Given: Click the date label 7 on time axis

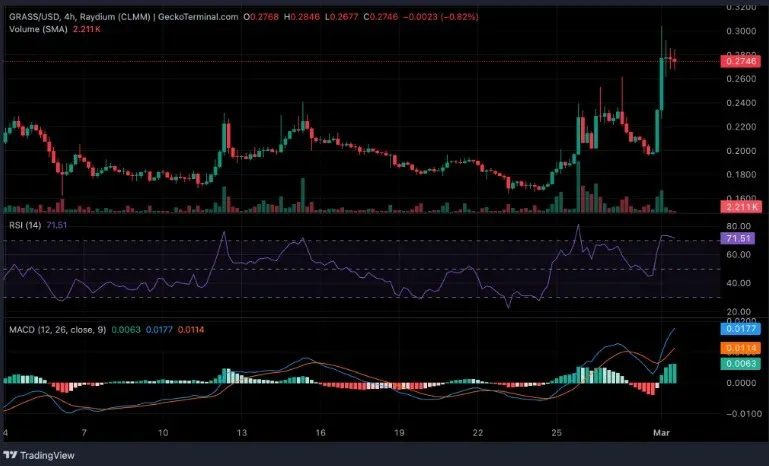Looking at the screenshot, I should (84, 433).
